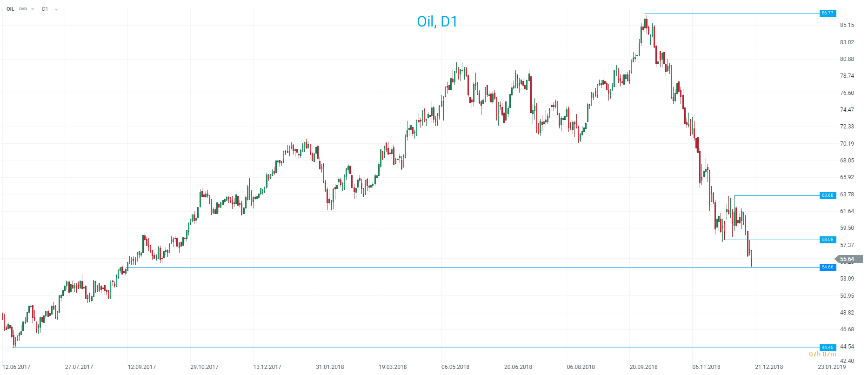This screenshot has height=375, width=868.
Task: Click the 06.05.2018 date axis label
Action: pyautogui.click(x=455, y=367)
